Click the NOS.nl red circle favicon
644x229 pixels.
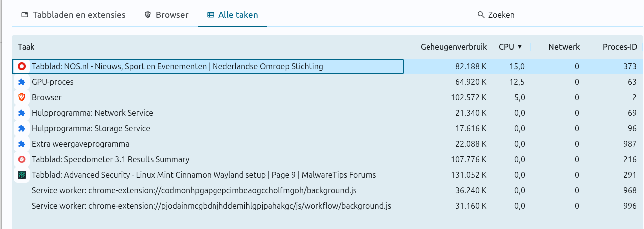coord(22,66)
